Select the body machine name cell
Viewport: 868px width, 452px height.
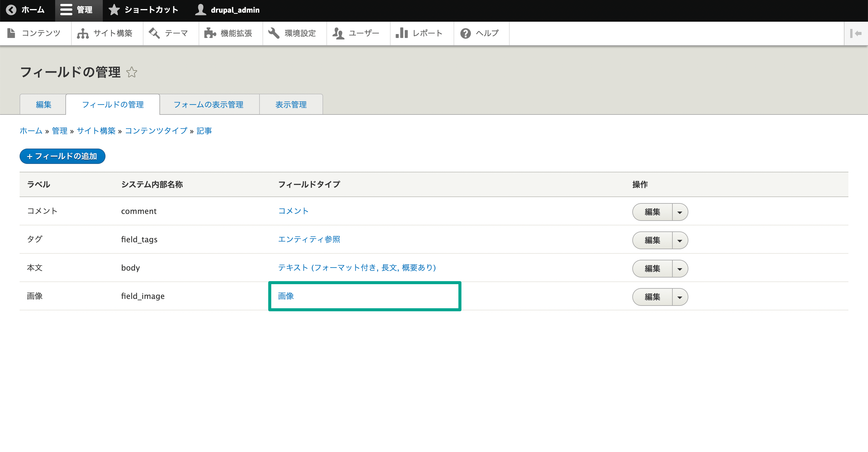(131, 268)
